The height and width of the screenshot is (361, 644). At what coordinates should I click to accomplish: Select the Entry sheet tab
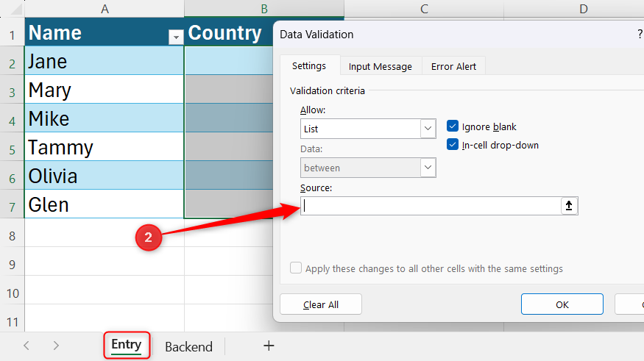pyautogui.click(x=127, y=345)
